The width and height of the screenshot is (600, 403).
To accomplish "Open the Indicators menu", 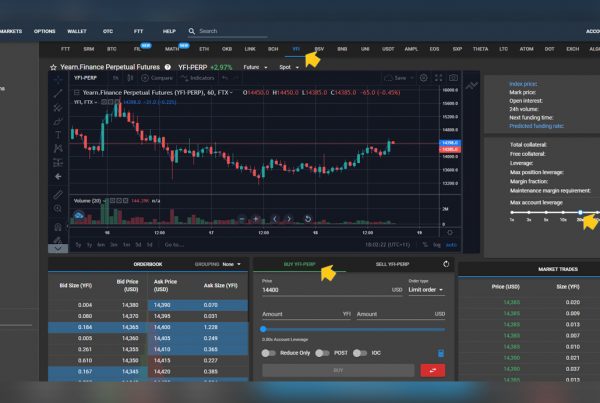I will click(197, 78).
